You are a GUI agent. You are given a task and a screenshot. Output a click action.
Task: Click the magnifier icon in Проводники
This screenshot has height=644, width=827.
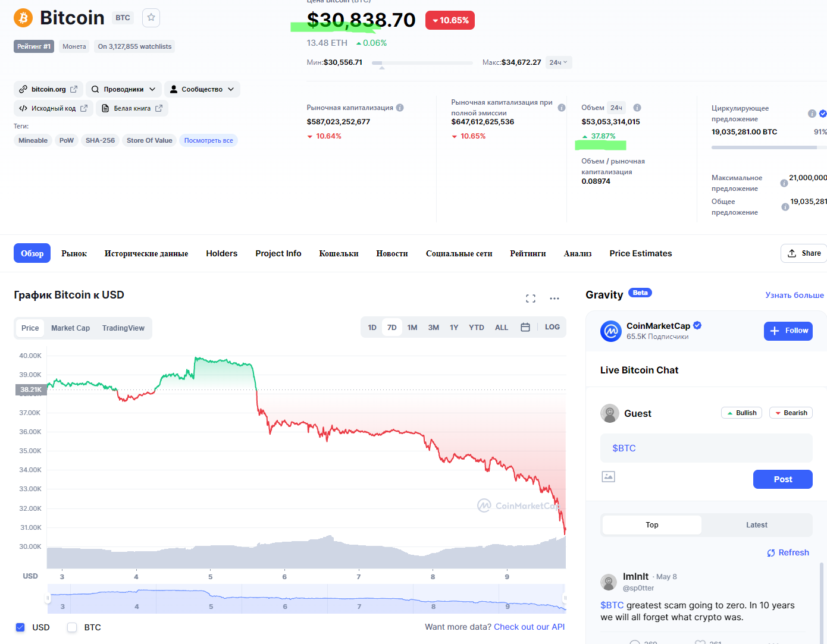[95, 89]
